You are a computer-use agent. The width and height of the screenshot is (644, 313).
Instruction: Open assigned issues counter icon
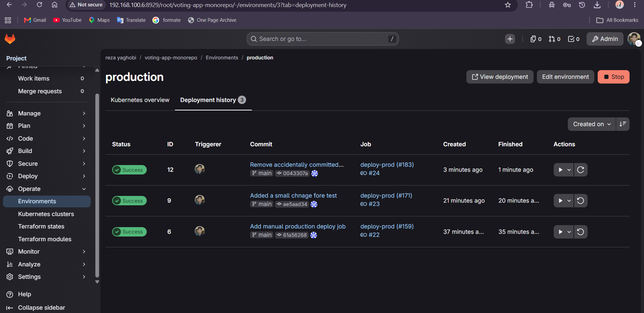536,39
